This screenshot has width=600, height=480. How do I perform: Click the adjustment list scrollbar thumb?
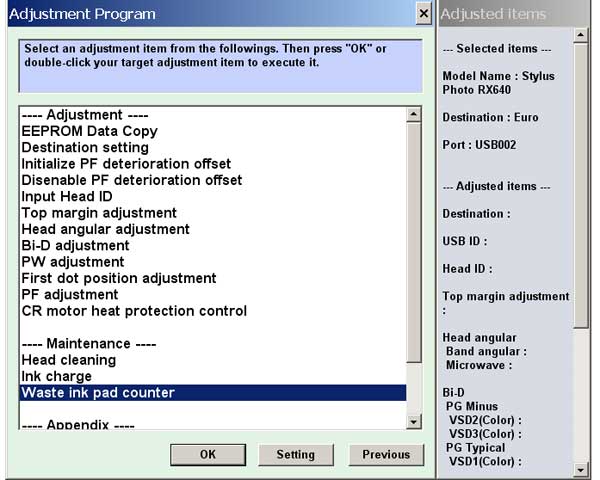coord(413,242)
